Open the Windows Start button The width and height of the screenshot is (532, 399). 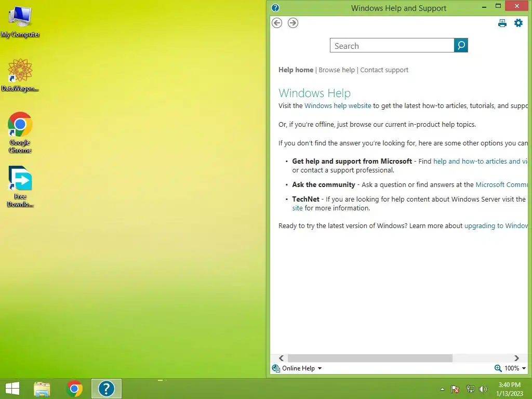click(x=12, y=389)
